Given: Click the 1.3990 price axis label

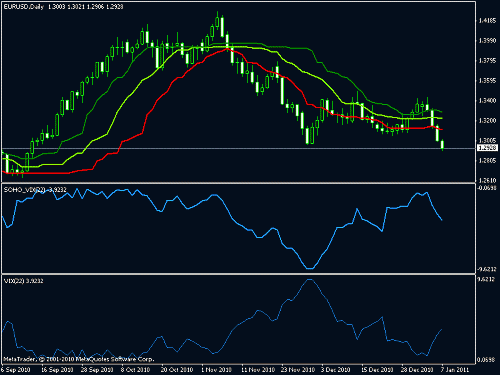Looking at the screenshot, I should pos(487,41).
